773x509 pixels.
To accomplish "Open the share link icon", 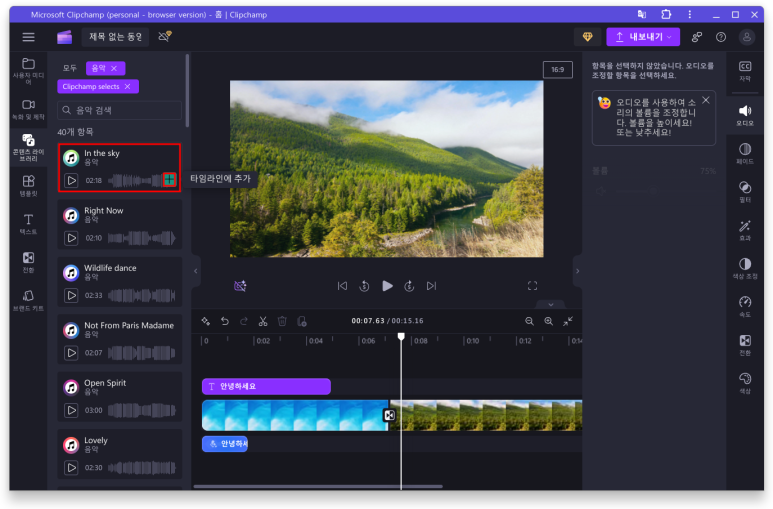I will (697, 37).
